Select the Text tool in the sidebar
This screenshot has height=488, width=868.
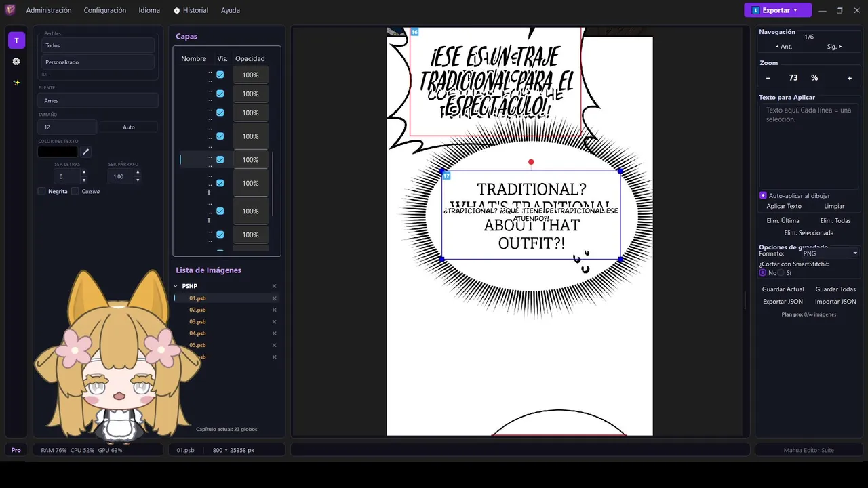point(16,41)
